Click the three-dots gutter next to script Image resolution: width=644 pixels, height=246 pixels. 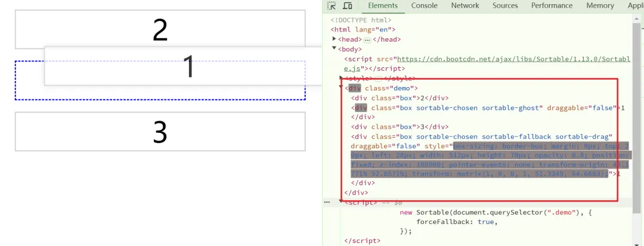(x=327, y=202)
